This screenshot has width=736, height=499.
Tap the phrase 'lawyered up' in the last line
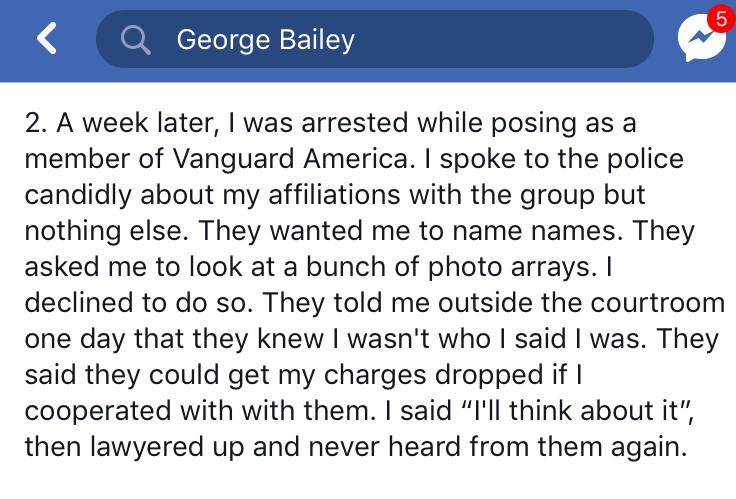[x=167, y=447]
